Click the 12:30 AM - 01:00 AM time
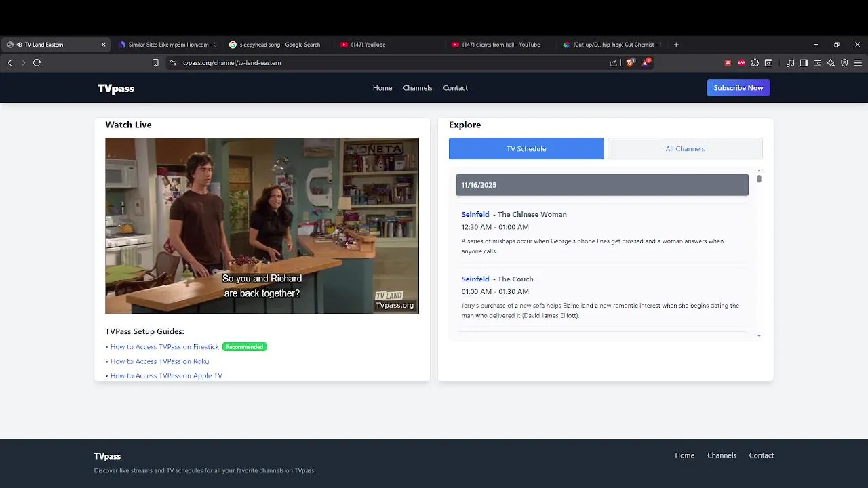868x488 pixels. (x=495, y=227)
